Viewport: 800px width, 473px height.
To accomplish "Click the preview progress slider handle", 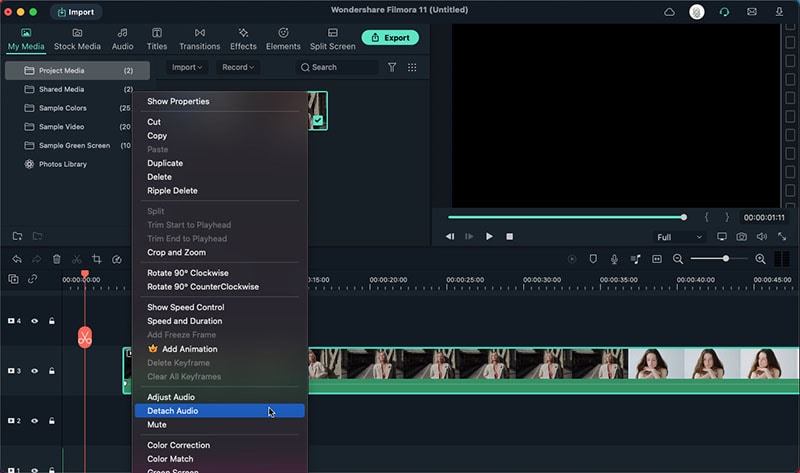I will (684, 217).
